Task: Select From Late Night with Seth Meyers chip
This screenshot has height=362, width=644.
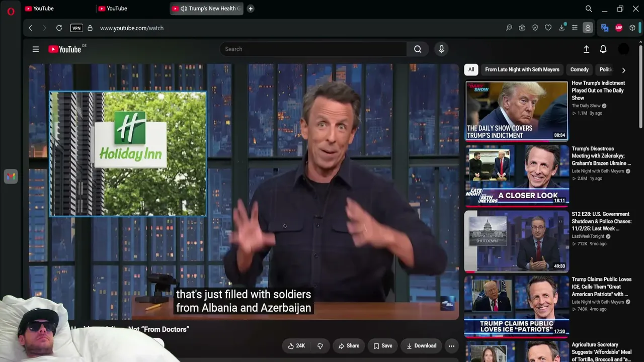Action: [x=522, y=70]
